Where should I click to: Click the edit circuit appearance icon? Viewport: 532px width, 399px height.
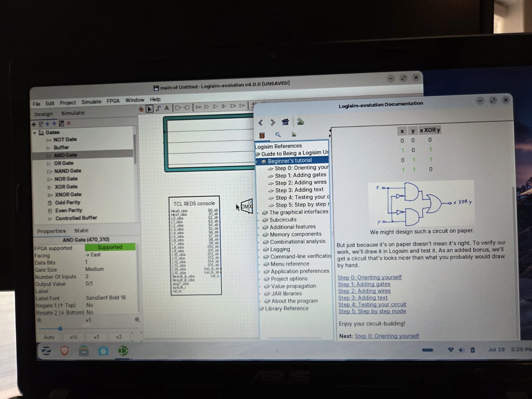point(62,123)
